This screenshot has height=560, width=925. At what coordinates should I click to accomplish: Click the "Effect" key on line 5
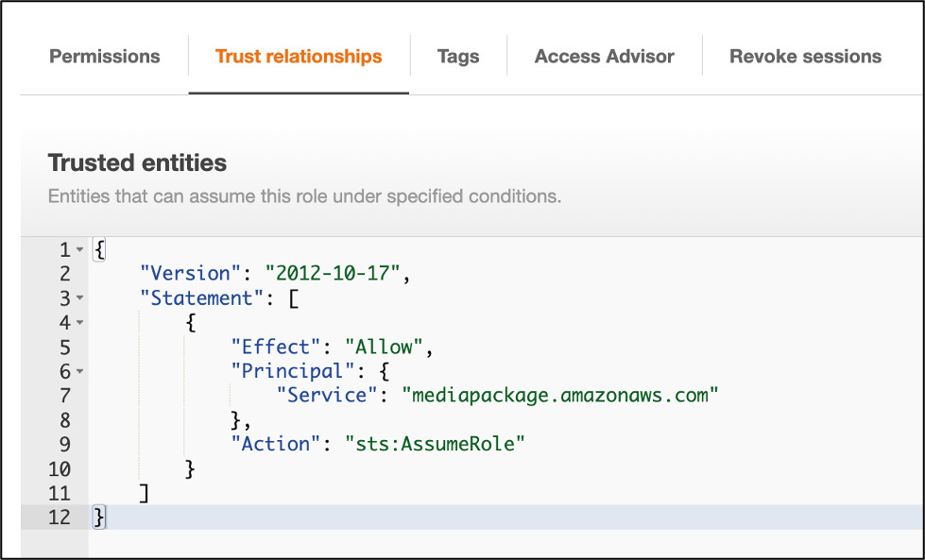[276, 348]
